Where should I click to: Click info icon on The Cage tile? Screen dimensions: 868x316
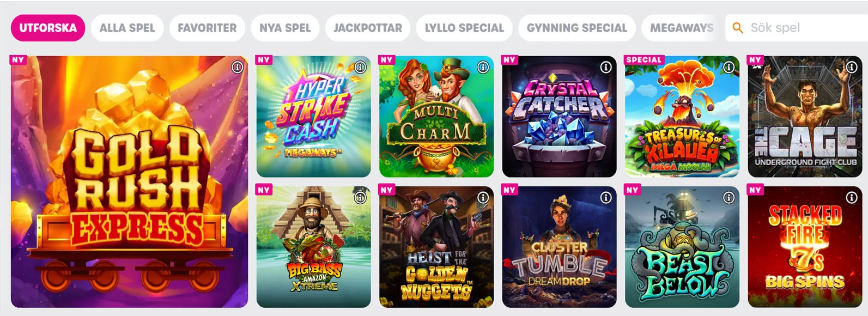tap(852, 68)
